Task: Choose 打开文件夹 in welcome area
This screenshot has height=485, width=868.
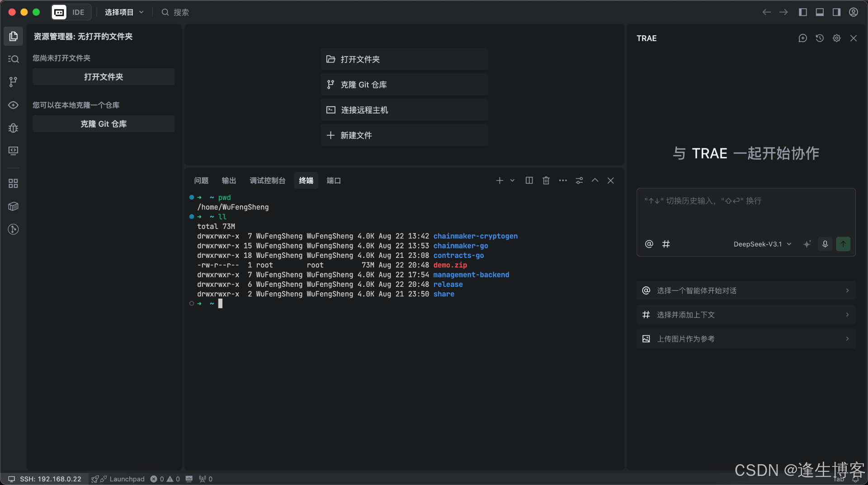Action: 405,59
